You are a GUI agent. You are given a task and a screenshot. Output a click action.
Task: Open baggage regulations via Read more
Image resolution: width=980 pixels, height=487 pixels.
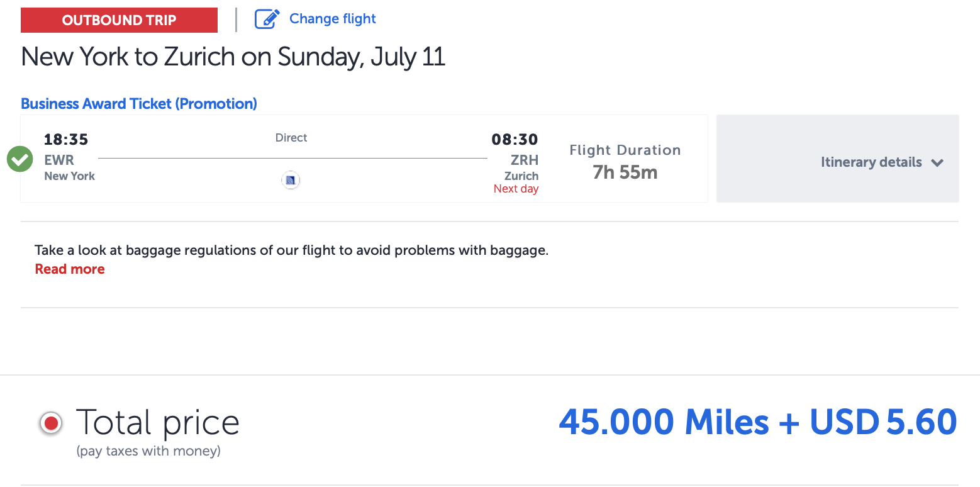(69, 269)
